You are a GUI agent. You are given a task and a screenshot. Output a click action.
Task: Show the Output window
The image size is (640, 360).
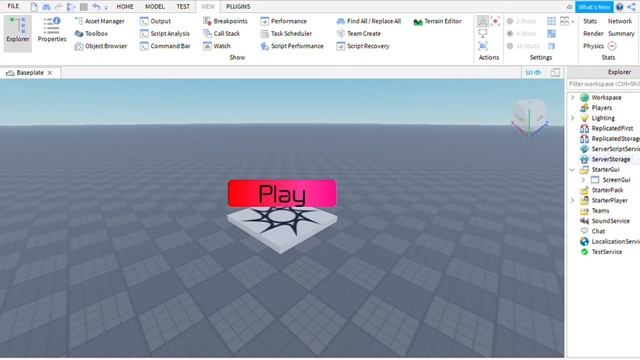pyautogui.click(x=156, y=21)
